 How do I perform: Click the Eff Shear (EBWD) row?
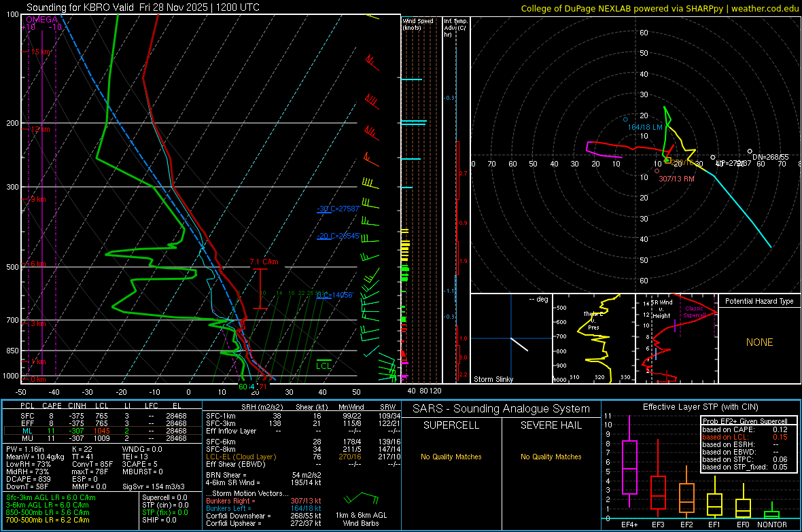303,464
